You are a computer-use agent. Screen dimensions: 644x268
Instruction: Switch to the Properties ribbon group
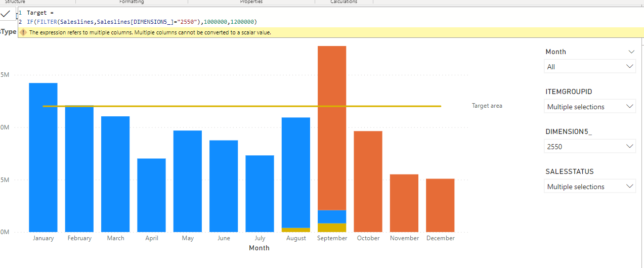[x=251, y=2]
